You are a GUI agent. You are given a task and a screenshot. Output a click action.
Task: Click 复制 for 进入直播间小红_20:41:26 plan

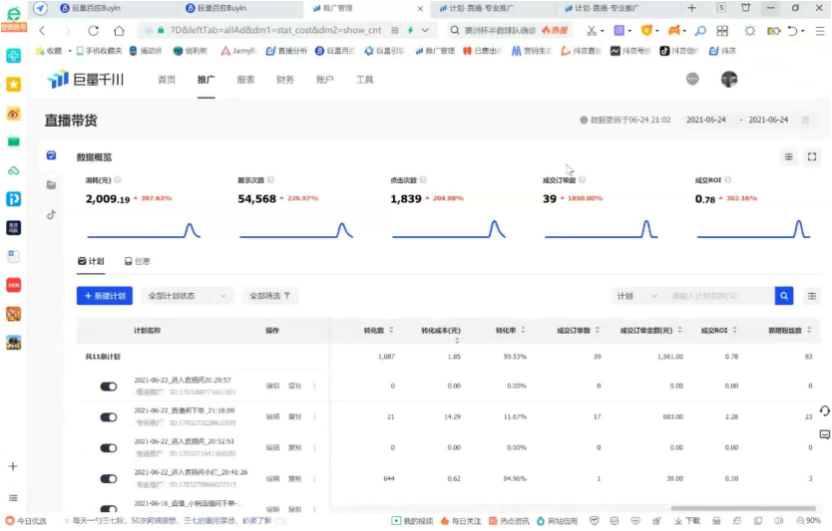295,478
